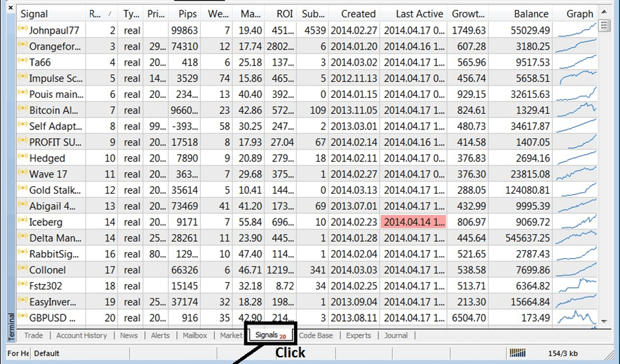Select the EasyInver... signal name
Viewport: 620px width, 364px height.
(x=52, y=302)
